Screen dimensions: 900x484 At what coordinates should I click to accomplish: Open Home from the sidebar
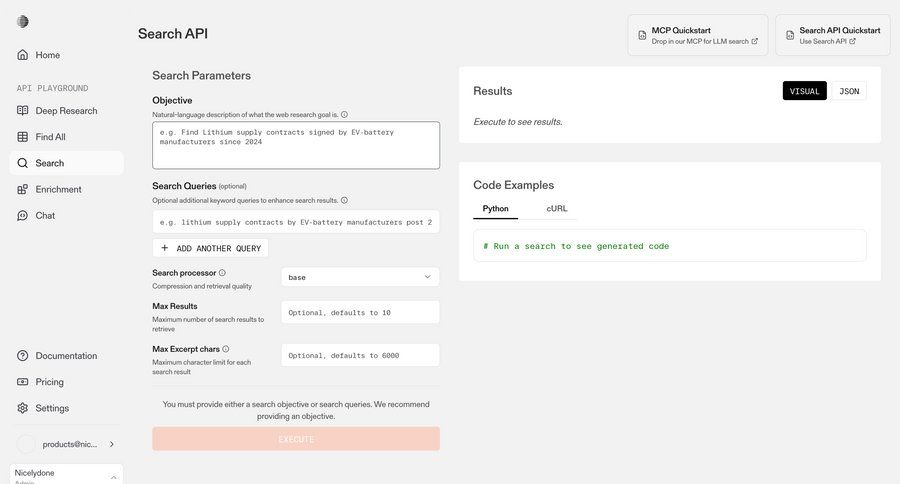tap(47, 55)
